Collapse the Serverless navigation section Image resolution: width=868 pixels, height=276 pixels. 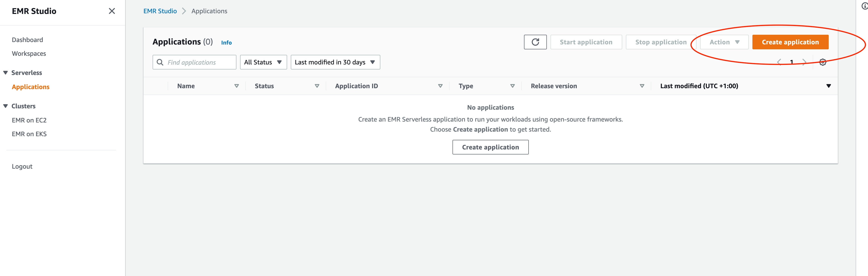pyautogui.click(x=6, y=73)
